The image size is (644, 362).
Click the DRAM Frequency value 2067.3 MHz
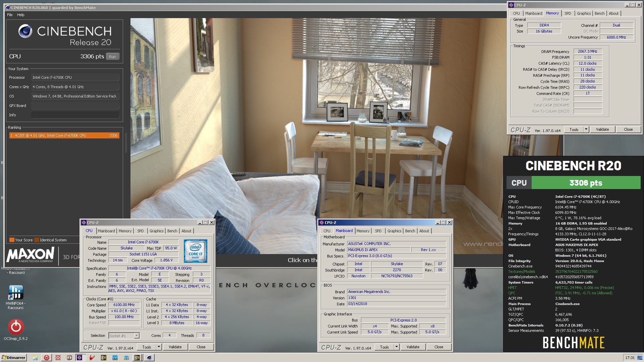click(x=588, y=51)
